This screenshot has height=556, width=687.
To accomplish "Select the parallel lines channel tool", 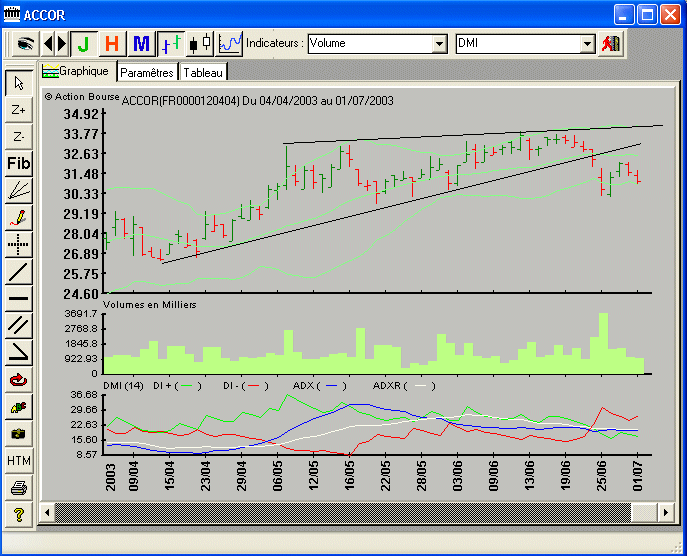I will [x=18, y=326].
